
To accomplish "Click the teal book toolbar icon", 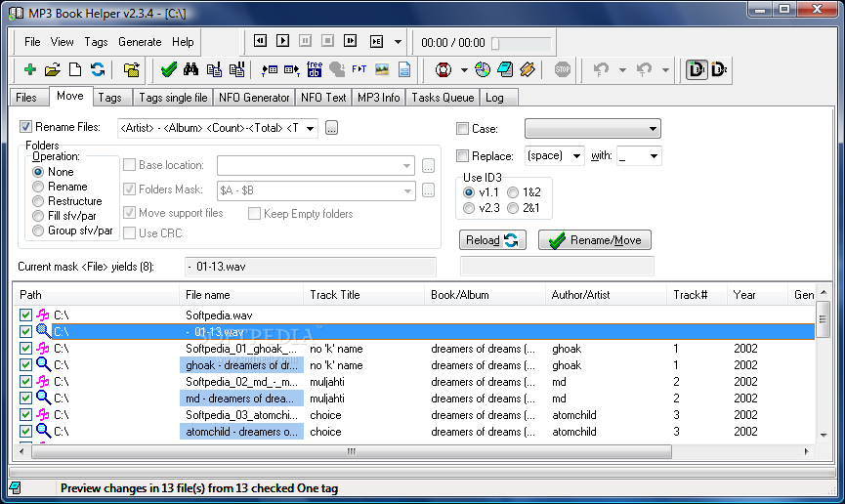I will [x=505, y=69].
